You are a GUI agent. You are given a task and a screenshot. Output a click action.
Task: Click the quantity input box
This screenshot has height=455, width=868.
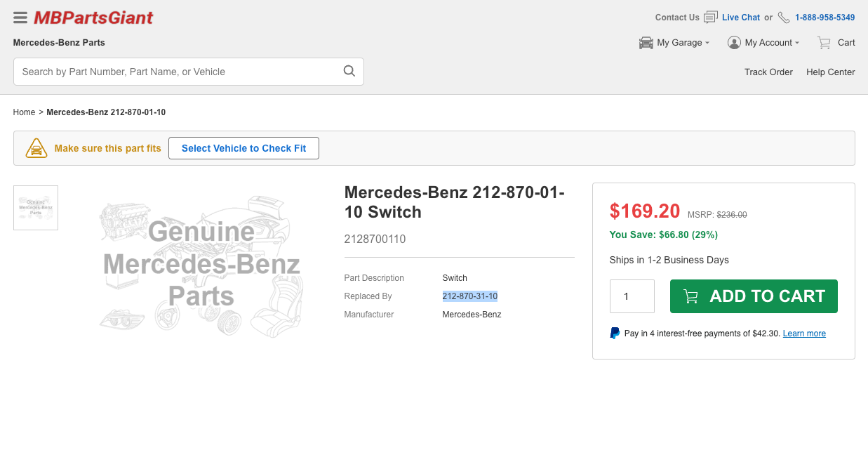tap(632, 296)
